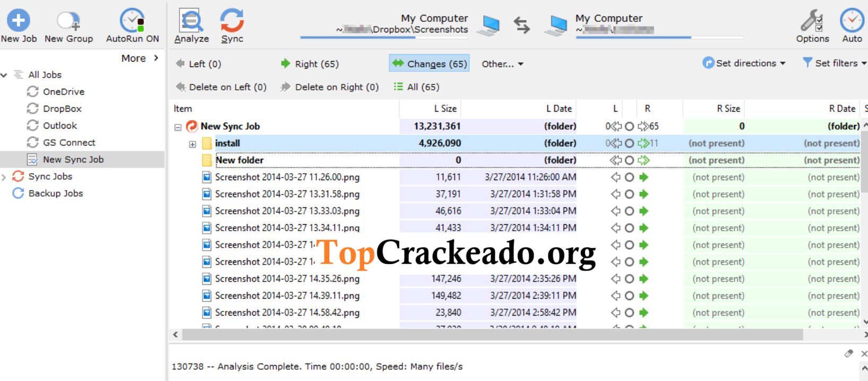Click the OneDrive sync arrows icon
868x381 pixels.
point(32,91)
